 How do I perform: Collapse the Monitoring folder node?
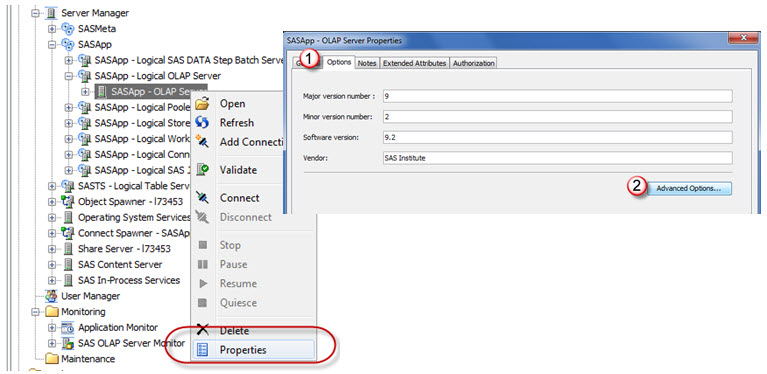(35, 311)
